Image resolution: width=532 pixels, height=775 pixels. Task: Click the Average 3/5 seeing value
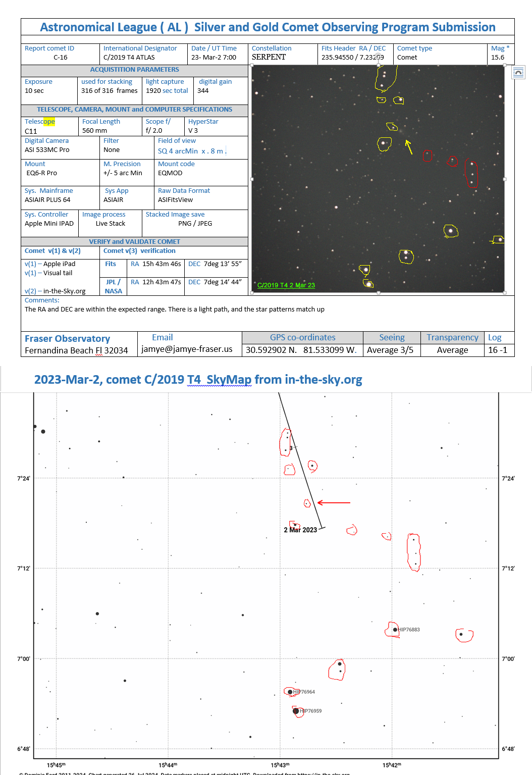[390, 350]
